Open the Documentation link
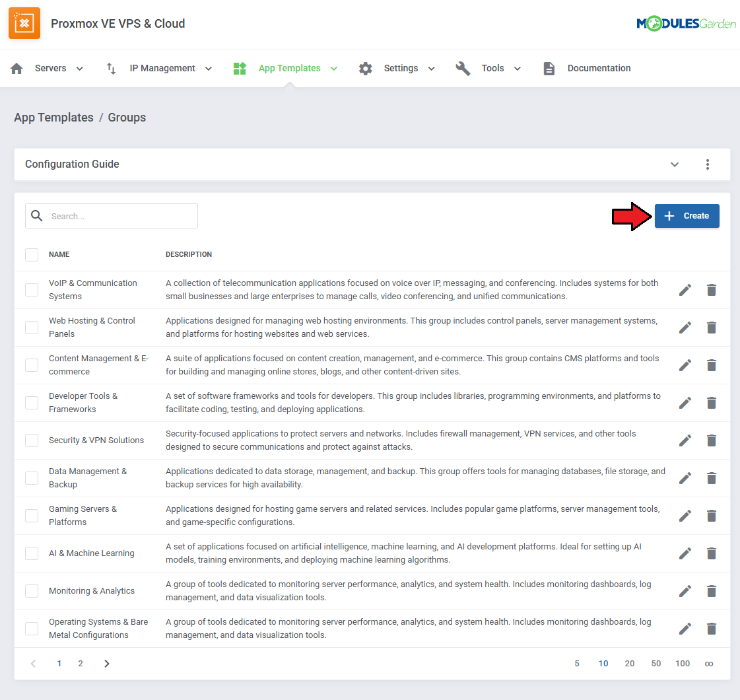The width and height of the screenshot is (740, 700). [x=599, y=69]
